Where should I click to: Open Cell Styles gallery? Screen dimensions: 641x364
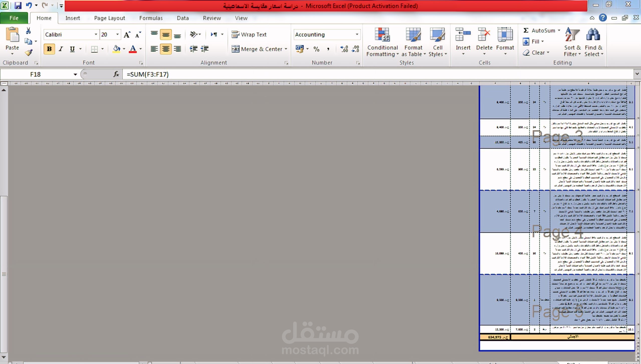point(438,42)
